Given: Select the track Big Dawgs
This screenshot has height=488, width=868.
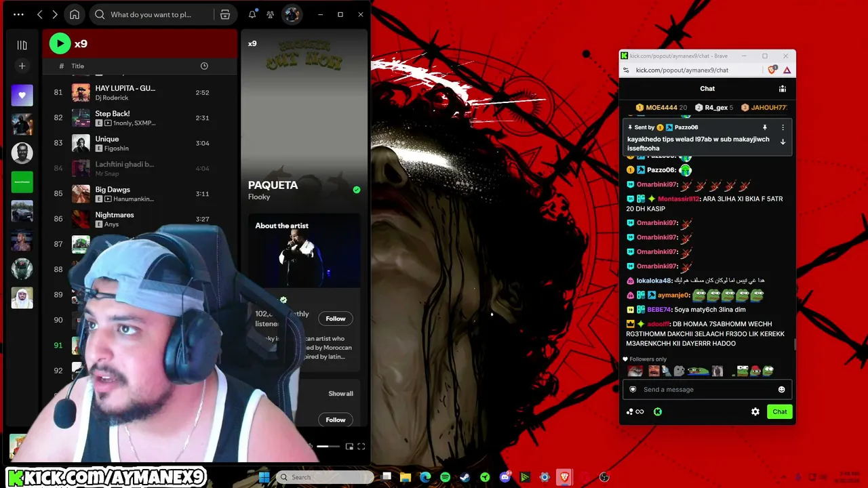Looking at the screenshot, I should 140,194.
